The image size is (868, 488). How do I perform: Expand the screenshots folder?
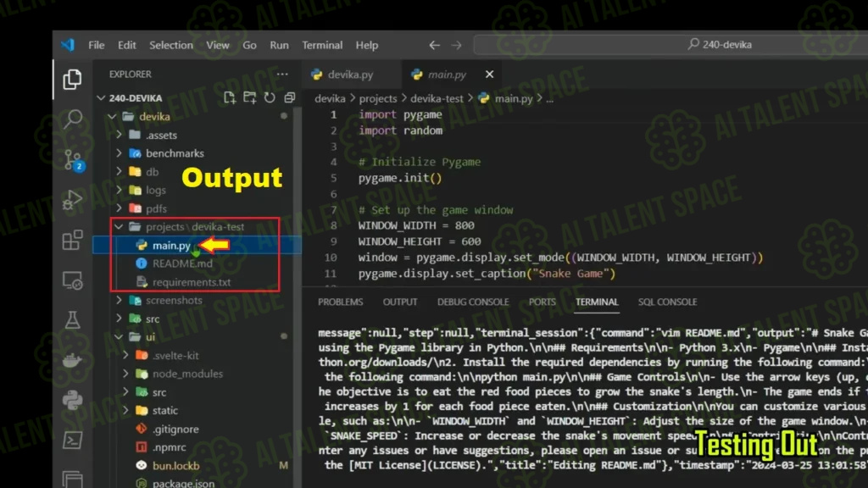point(119,301)
